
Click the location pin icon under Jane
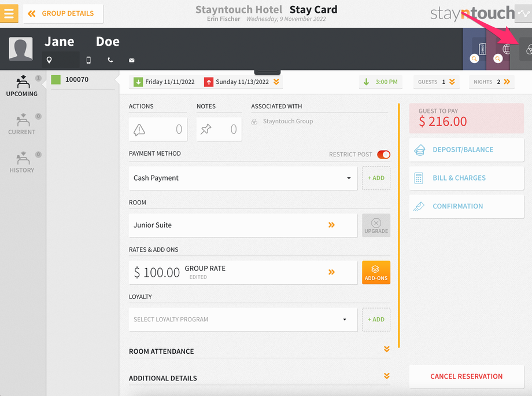pyautogui.click(x=49, y=60)
